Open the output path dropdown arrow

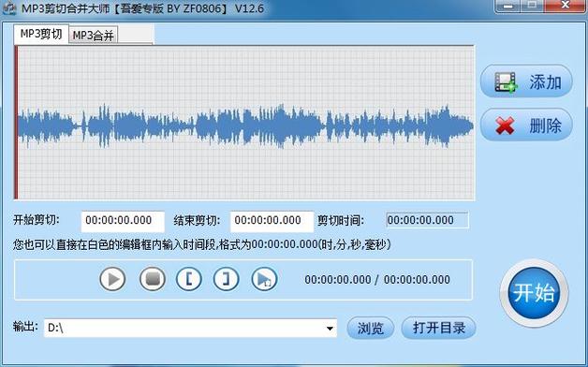point(330,329)
